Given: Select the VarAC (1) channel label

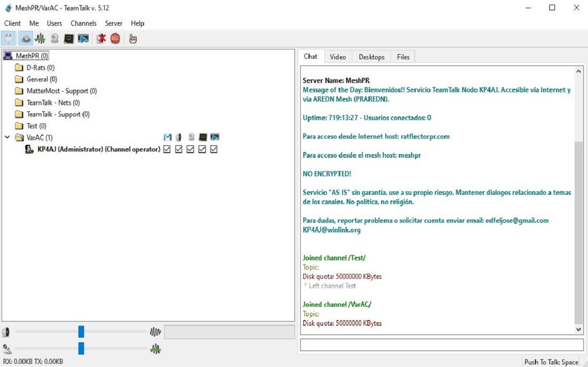Looking at the screenshot, I should [39, 138].
